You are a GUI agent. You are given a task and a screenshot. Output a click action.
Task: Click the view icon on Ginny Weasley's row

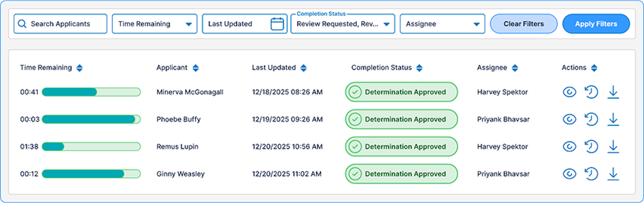tap(569, 174)
